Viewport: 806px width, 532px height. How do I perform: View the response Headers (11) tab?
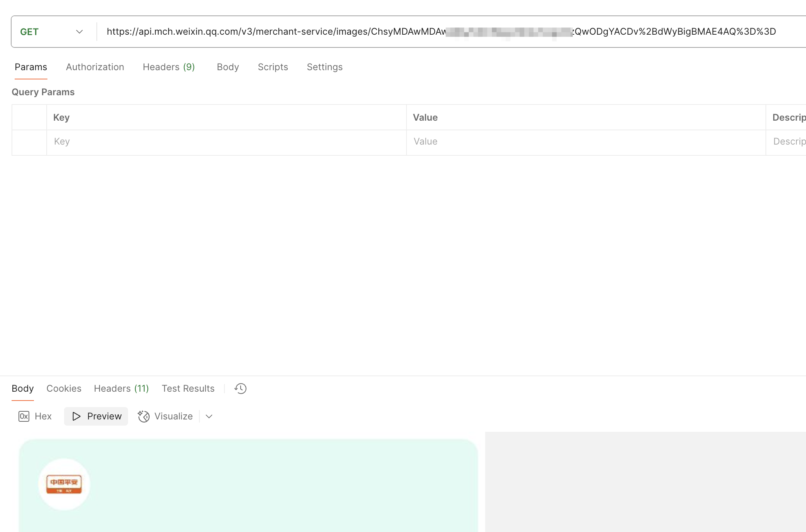click(x=121, y=389)
